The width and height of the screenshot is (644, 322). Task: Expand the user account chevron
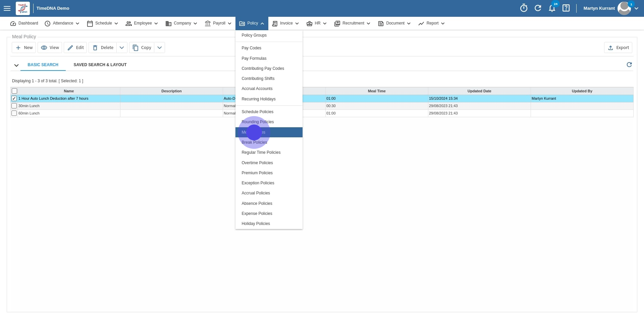click(x=636, y=8)
